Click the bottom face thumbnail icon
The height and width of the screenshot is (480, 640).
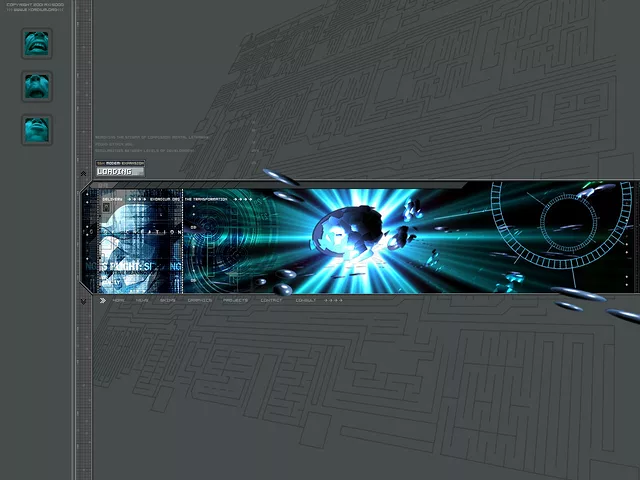click(37, 129)
